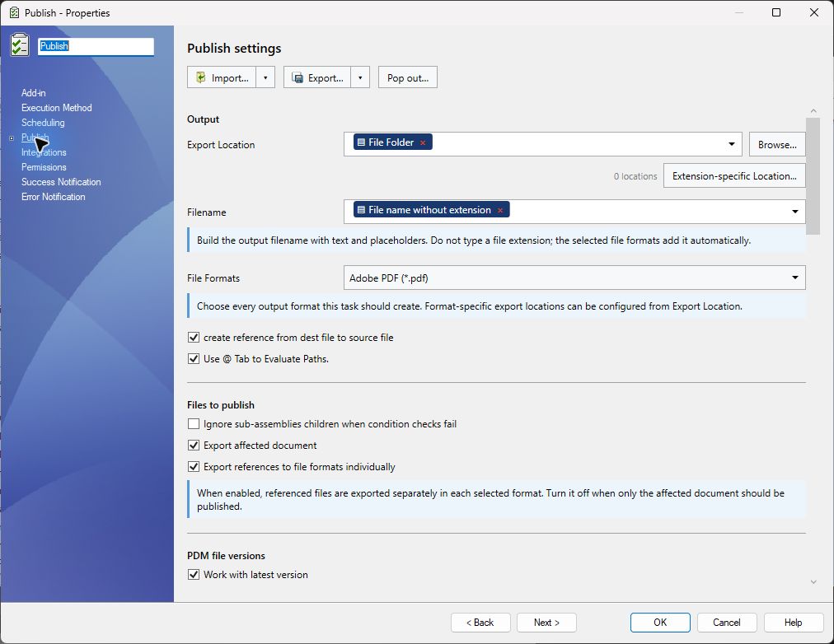The height and width of the screenshot is (644, 834).
Task: Click the scrollbar up arrow
Action: [813, 110]
